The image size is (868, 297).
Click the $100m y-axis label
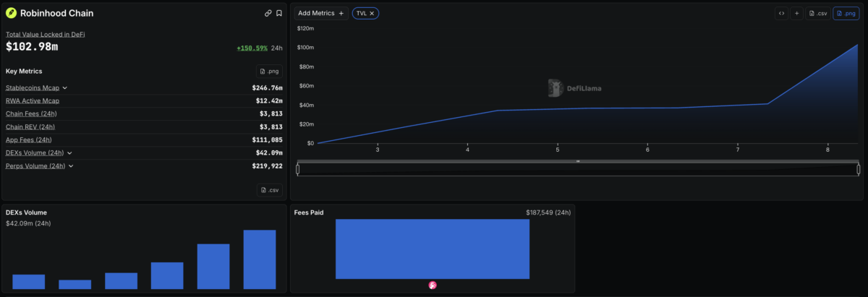(x=305, y=48)
